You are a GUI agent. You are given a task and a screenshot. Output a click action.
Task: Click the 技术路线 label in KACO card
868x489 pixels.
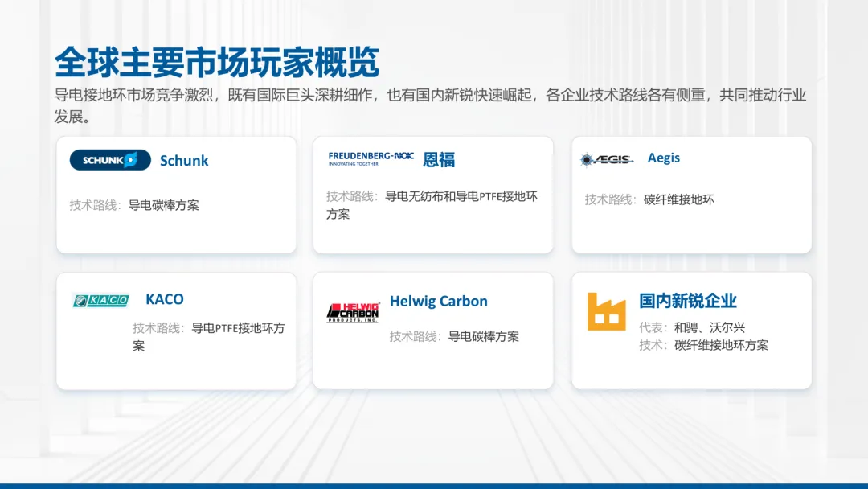coord(158,328)
